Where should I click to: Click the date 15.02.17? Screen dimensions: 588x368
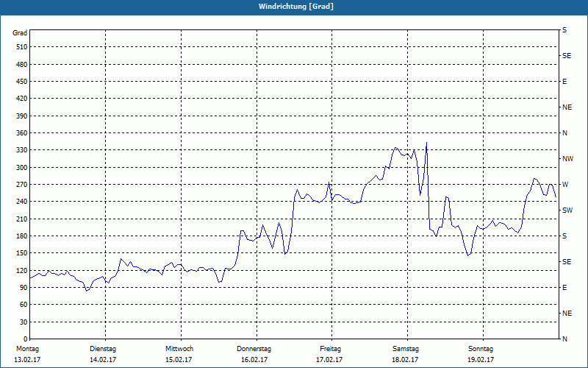[179, 360]
